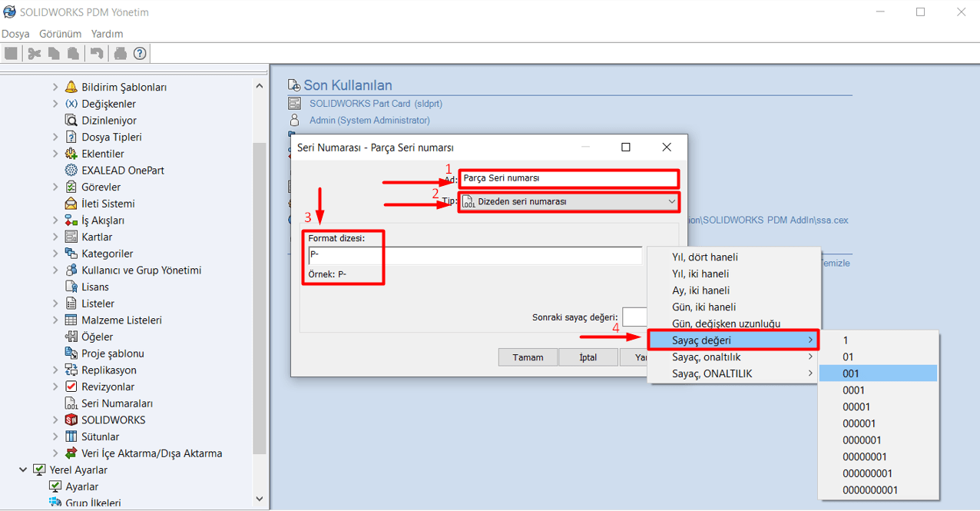This screenshot has width=980, height=511.
Task: Click the Ad name input field
Action: [568, 178]
